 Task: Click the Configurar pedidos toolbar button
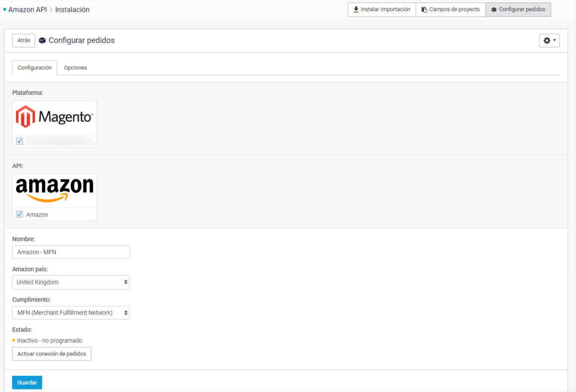pyautogui.click(x=518, y=10)
